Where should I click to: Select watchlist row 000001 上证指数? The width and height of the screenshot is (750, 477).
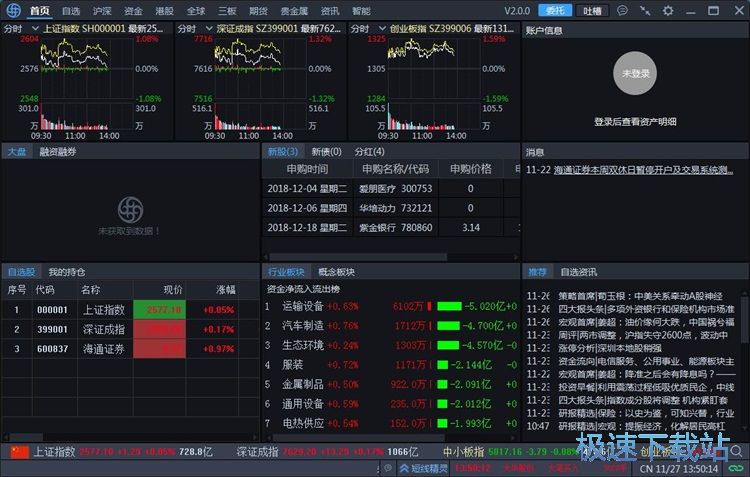coord(130,310)
